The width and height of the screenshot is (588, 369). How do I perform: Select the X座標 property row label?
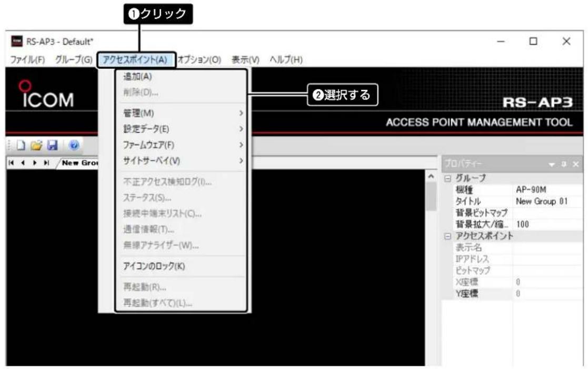466,282
